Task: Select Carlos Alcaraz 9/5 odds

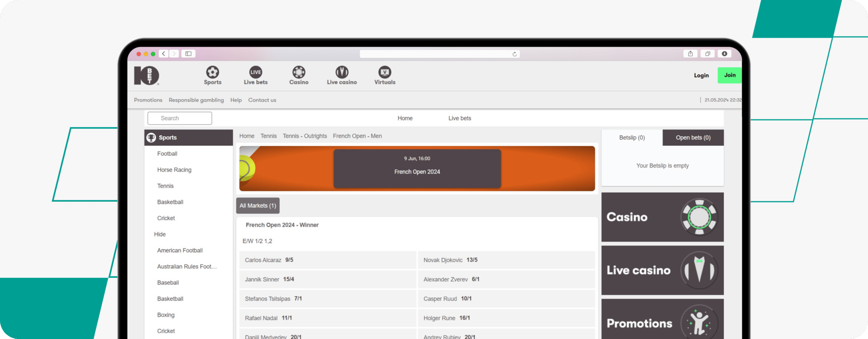Action: [x=328, y=260]
